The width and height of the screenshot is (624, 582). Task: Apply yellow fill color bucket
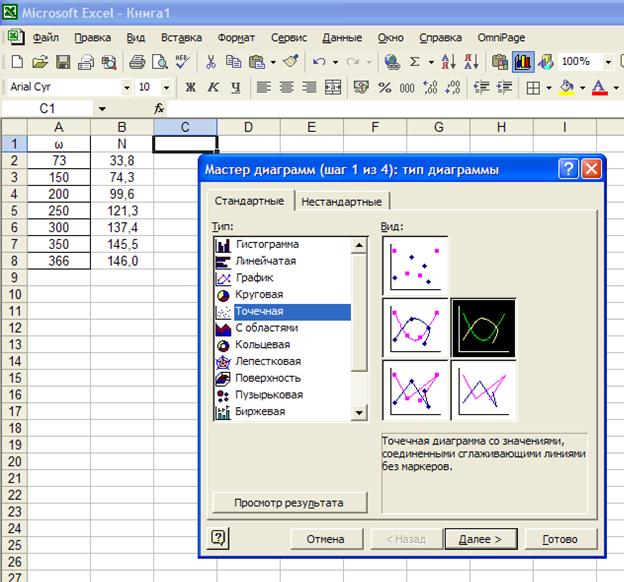click(x=567, y=87)
